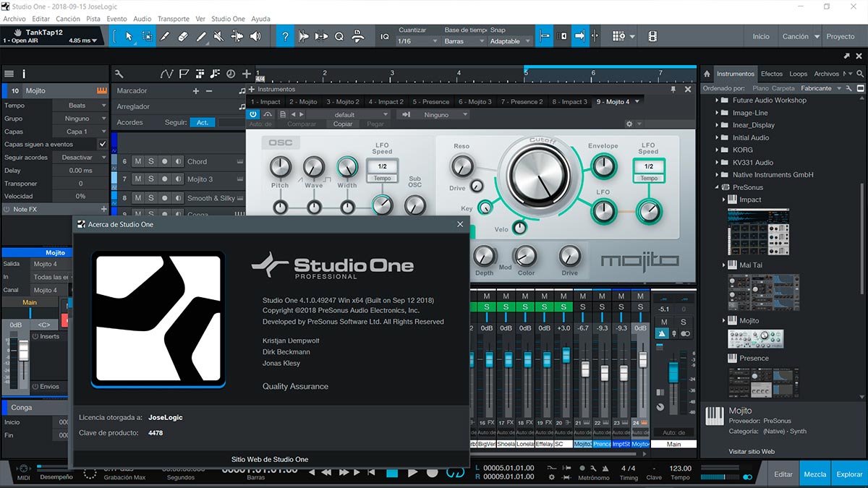The image size is (868, 488).
Task: Click the wrench options icon above the tracks
Action: point(119,74)
